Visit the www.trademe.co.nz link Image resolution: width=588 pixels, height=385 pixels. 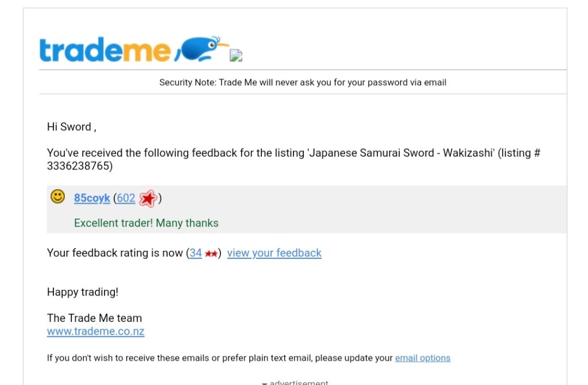[95, 332]
